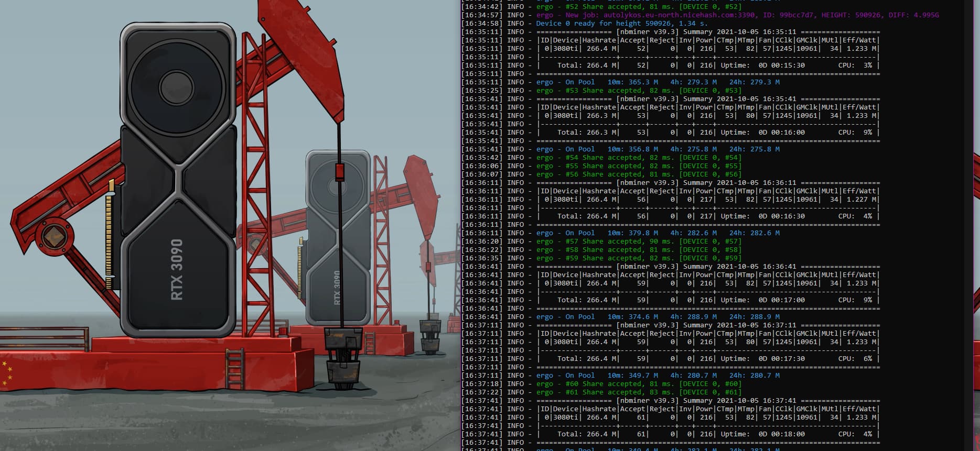
Task: Click the '#59 Share accepted' log line
Action: click(601, 258)
